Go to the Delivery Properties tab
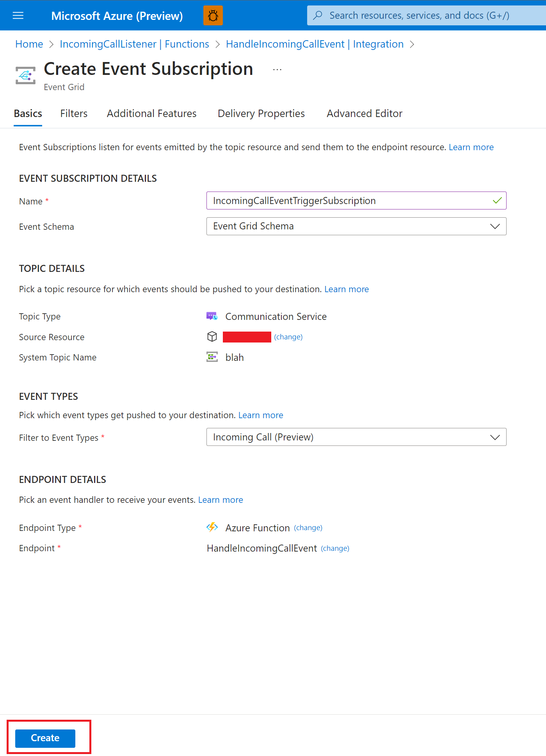Screen dimensions: 546x756 pos(261,114)
